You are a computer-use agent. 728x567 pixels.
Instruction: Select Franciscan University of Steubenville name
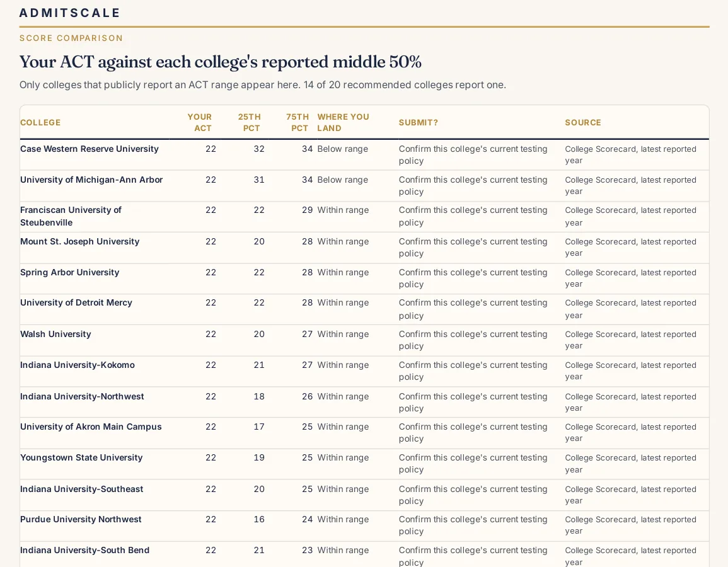pyautogui.click(x=71, y=216)
